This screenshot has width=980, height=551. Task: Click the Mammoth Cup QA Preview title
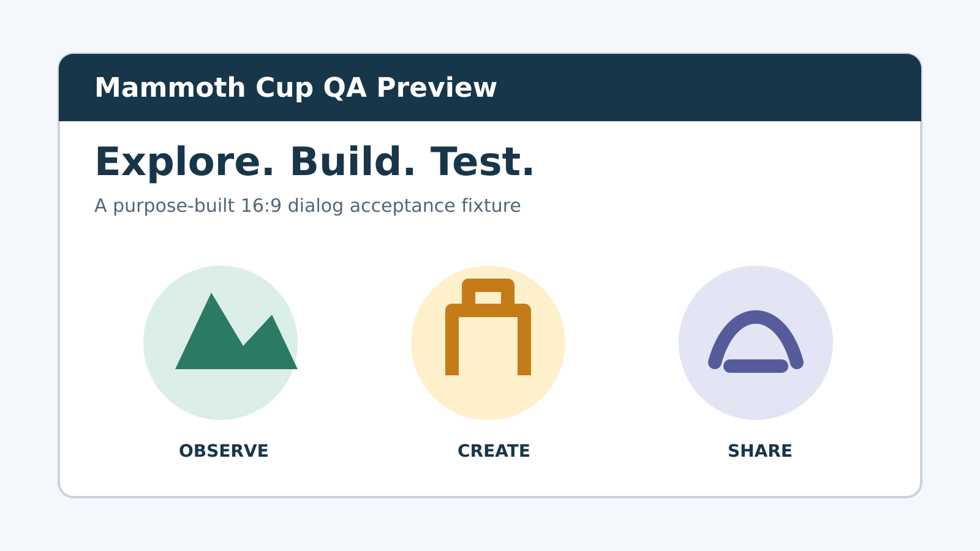click(296, 88)
